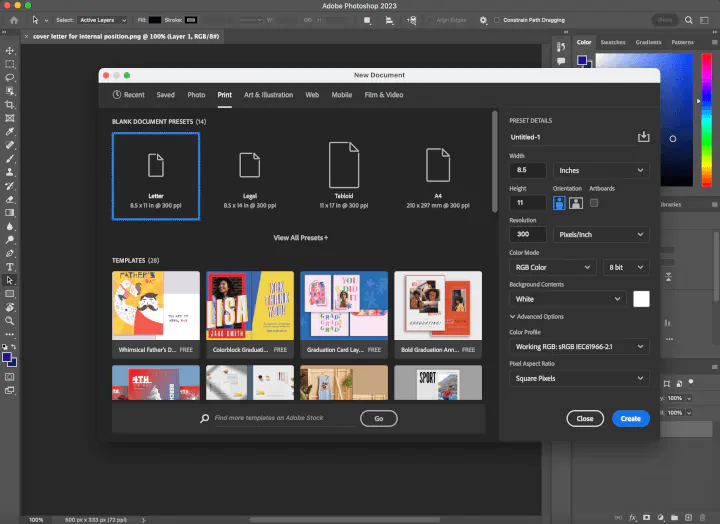Select the Type tool
720x524 pixels.
[x=10, y=267]
